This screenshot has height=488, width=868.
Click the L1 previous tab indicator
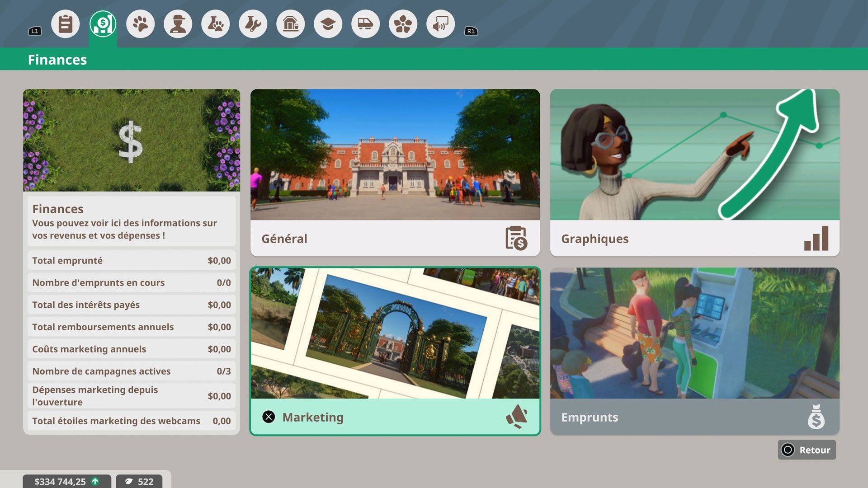coord(35,31)
